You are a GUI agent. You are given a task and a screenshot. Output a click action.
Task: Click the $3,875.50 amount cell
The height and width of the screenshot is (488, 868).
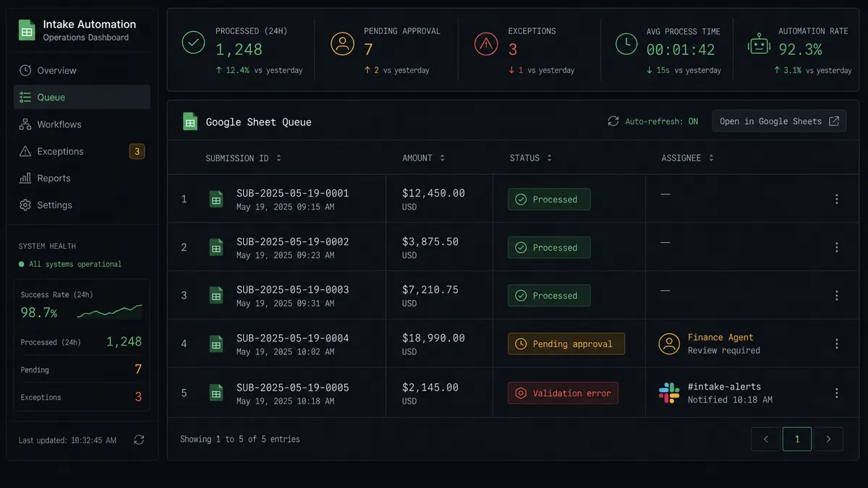(430, 241)
